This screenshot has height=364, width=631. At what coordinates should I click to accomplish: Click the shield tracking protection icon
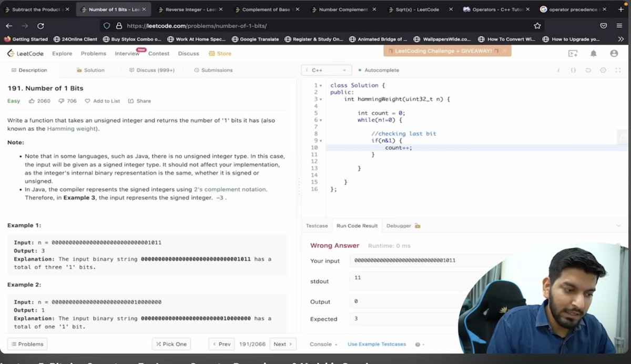click(107, 26)
